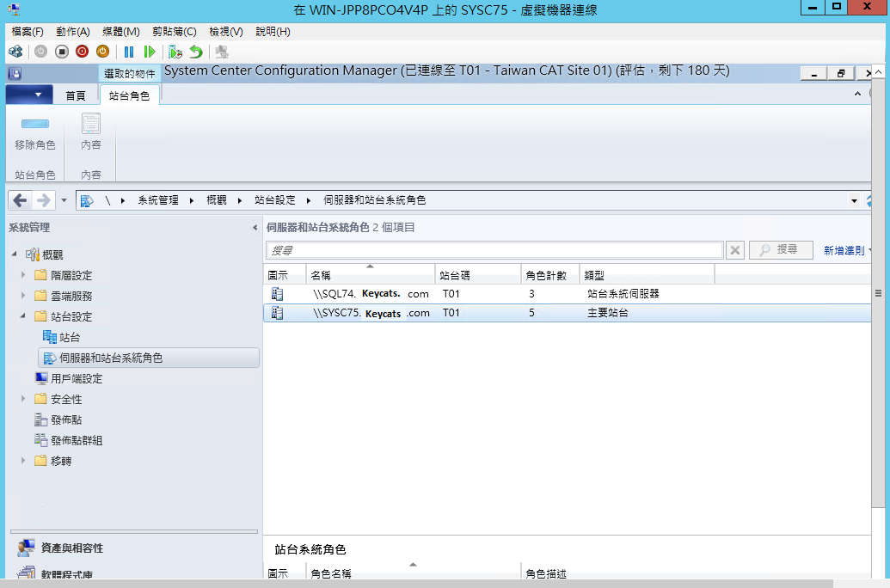Switch to the 首頁 ribbon tab
This screenshot has height=588, width=890.
click(x=76, y=96)
